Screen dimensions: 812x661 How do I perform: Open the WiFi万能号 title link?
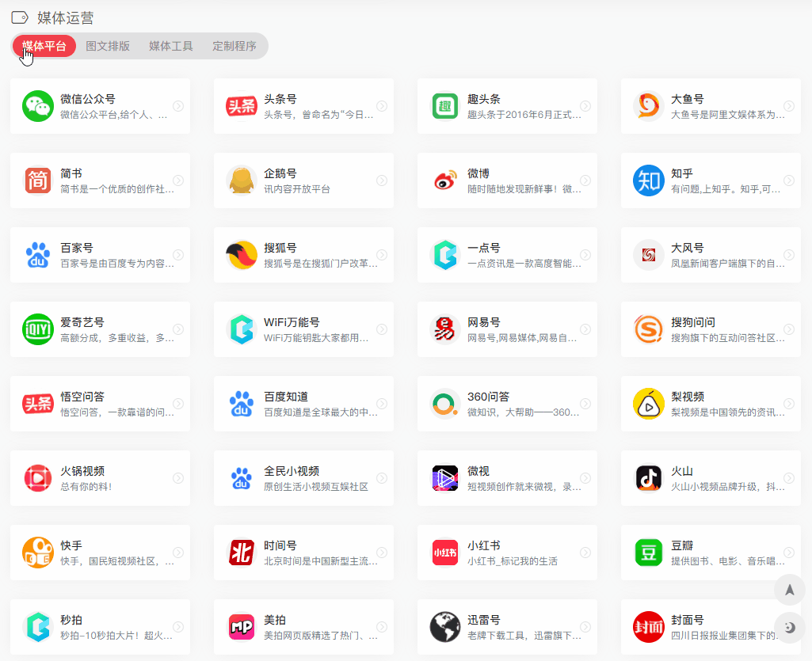(292, 322)
